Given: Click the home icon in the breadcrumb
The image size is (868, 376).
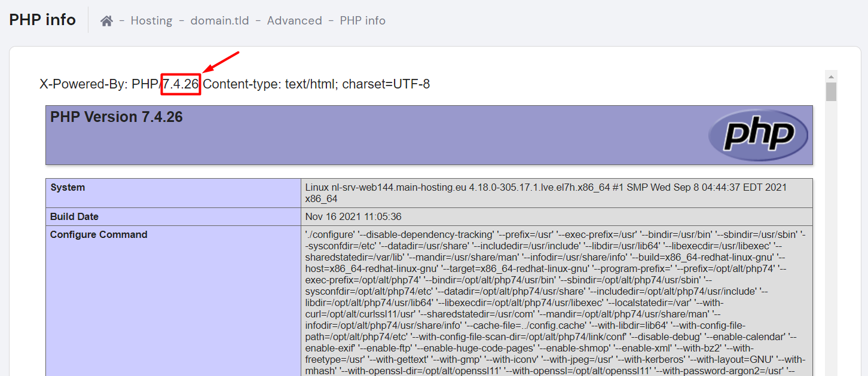Looking at the screenshot, I should [x=106, y=20].
